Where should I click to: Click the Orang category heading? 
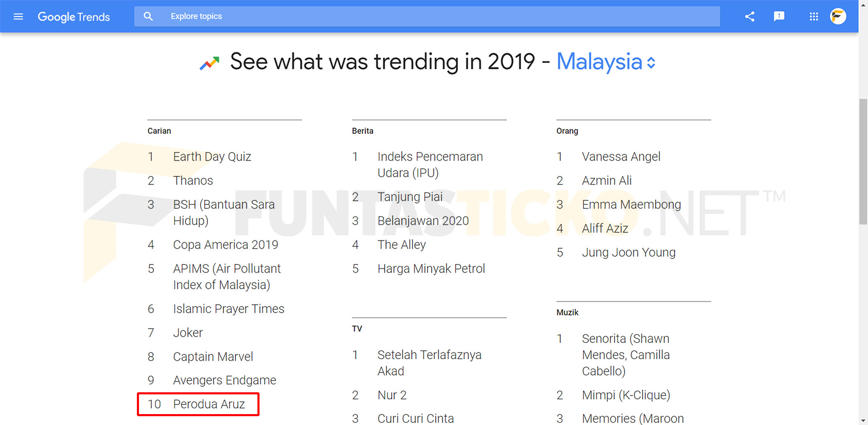(x=567, y=131)
